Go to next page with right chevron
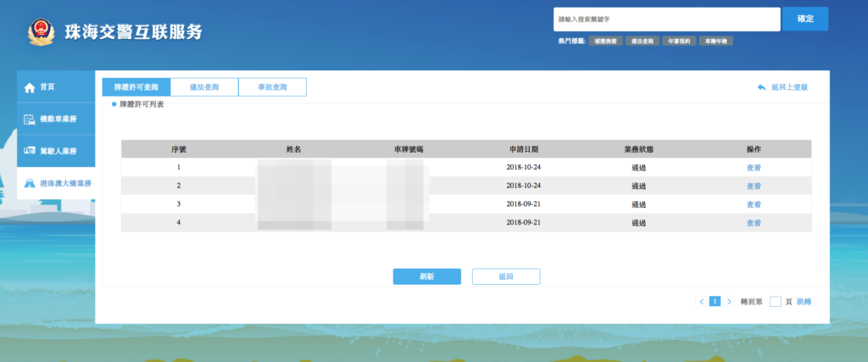 click(x=729, y=301)
